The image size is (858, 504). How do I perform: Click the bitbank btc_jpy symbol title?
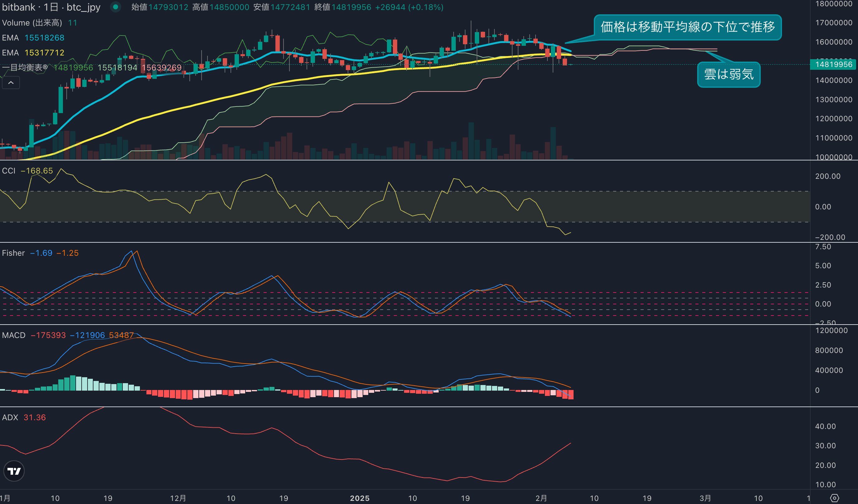click(51, 7)
